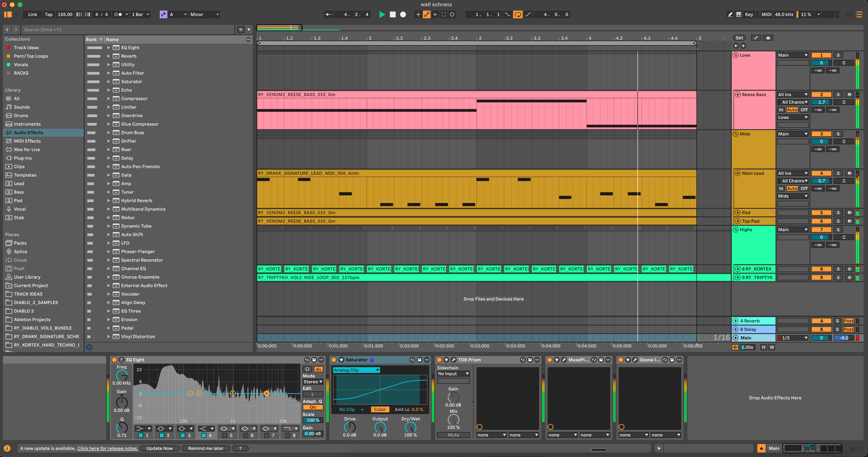Click the Re-enable Automation arrow icon
The image size is (868, 457).
coord(435,15)
